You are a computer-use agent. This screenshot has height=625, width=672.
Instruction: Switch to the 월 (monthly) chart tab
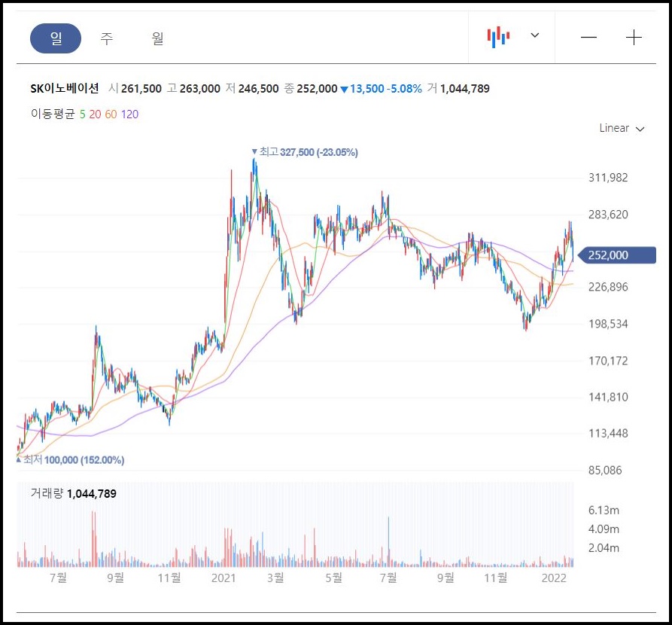click(157, 38)
